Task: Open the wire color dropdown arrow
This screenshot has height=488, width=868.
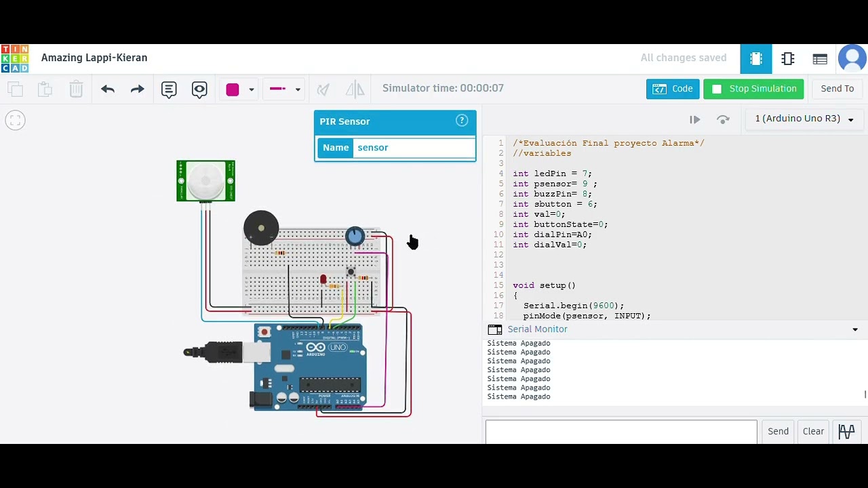Action: [251, 89]
